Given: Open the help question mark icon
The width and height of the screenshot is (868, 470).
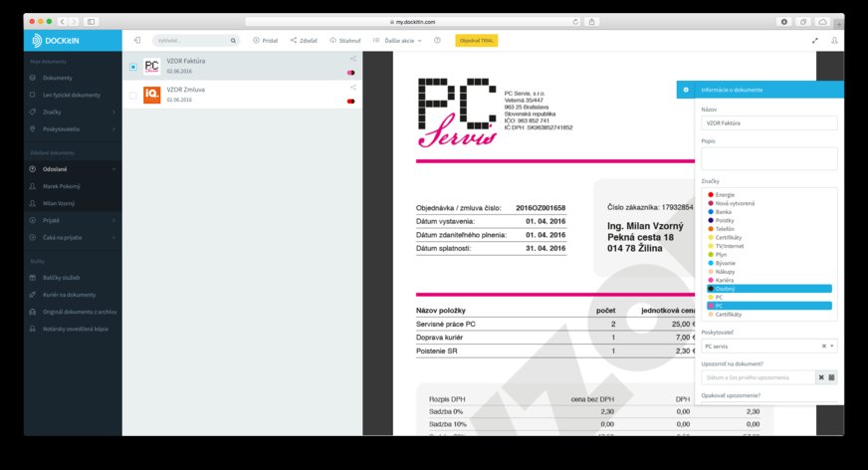Looking at the screenshot, I should (x=438, y=41).
